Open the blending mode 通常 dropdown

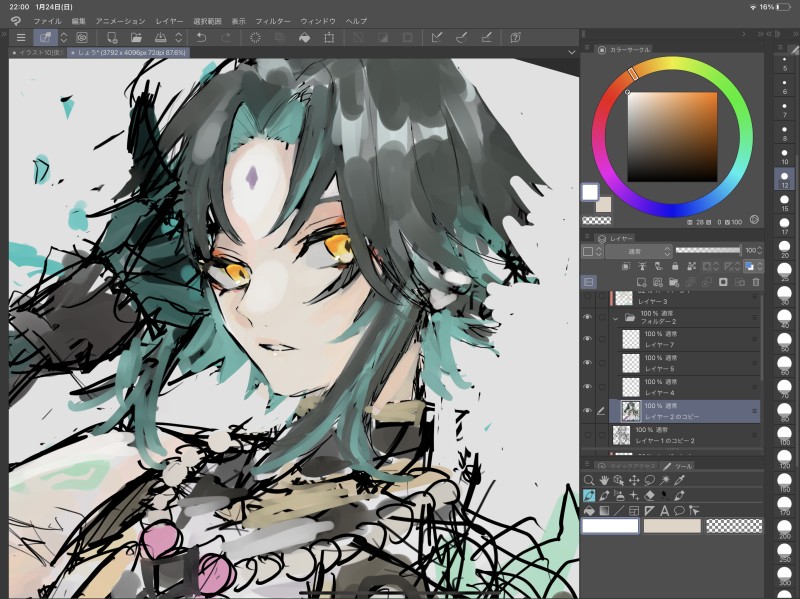tap(638, 251)
